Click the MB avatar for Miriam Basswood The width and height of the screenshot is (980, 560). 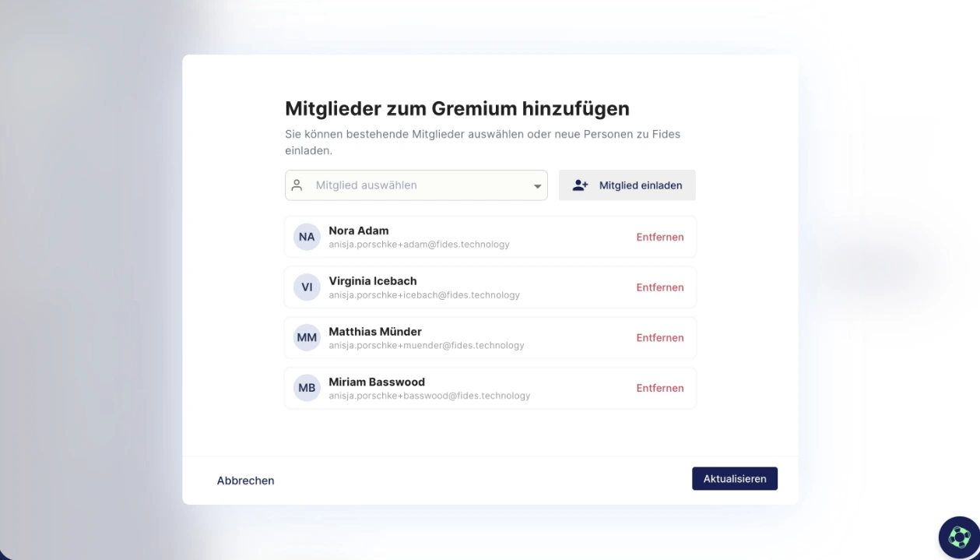307,388
